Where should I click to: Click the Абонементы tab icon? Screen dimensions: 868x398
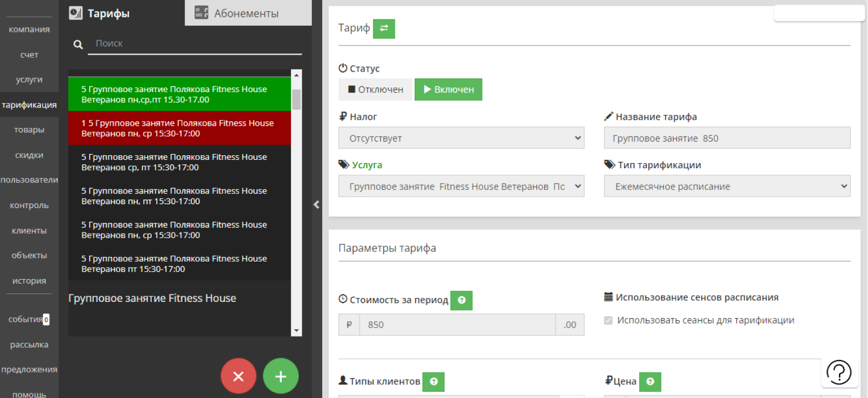(201, 13)
